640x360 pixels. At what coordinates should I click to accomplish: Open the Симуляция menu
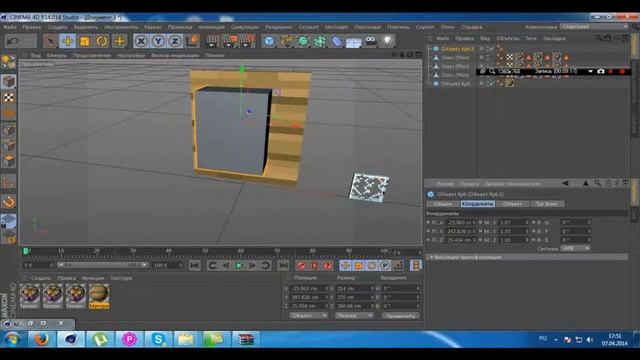coord(244,27)
